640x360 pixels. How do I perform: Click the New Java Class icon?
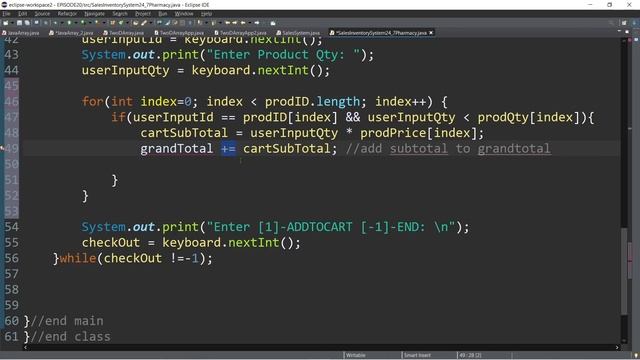point(120,23)
